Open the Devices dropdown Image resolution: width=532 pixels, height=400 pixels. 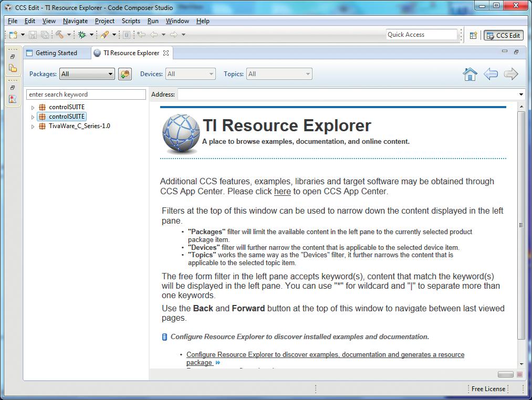click(x=191, y=74)
